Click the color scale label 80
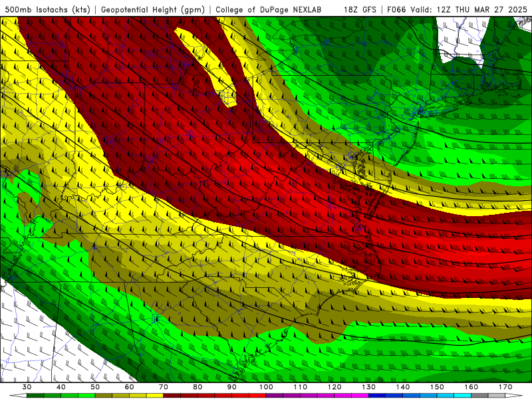The height and width of the screenshot is (399, 532). (198, 387)
